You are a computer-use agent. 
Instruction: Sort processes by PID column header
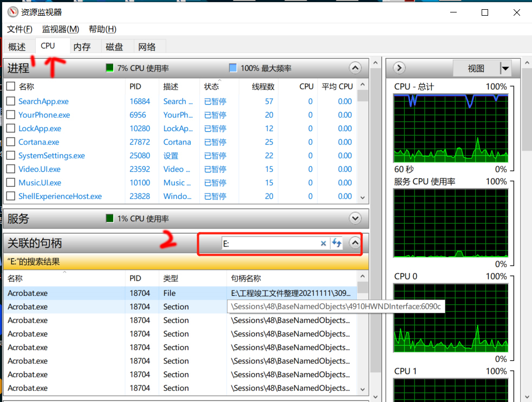135,86
